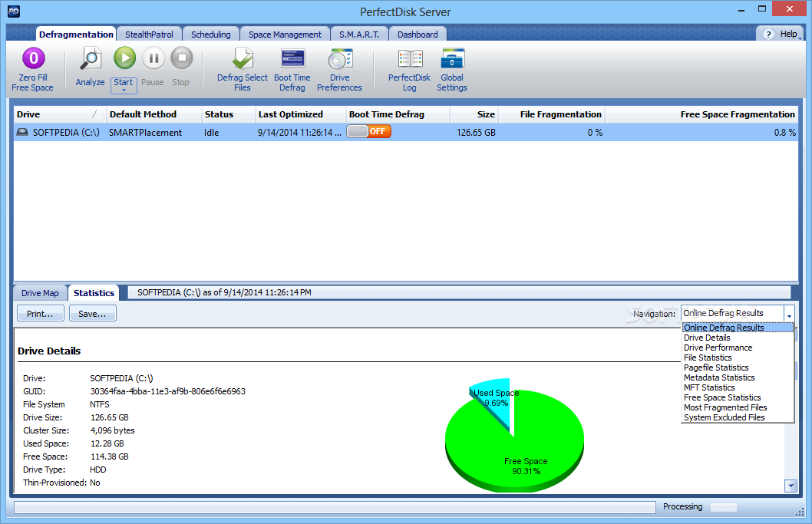The width and height of the screenshot is (812, 524).
Task: Open the Global Settings toolbox icon
Action: click(452, 58)
